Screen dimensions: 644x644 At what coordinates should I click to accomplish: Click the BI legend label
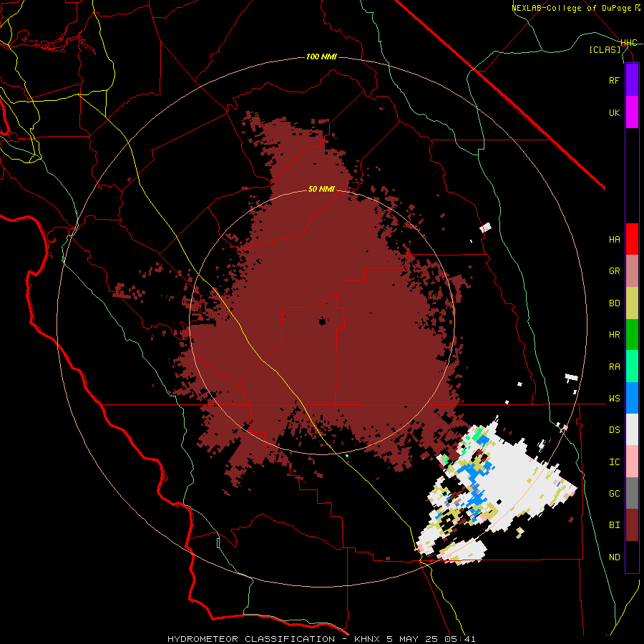point(614,525)
